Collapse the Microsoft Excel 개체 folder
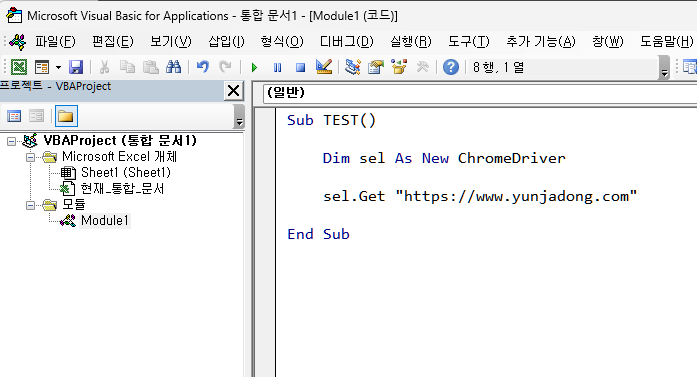Viewport: 697px width, 377px height. pyautogui.click(x=30, y=157)
